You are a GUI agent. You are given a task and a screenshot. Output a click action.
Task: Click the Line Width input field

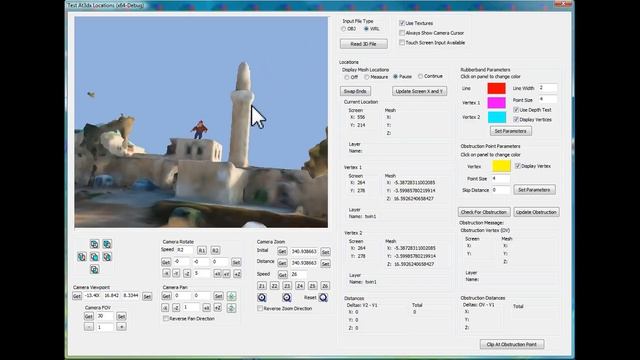(x=547, y=88)
